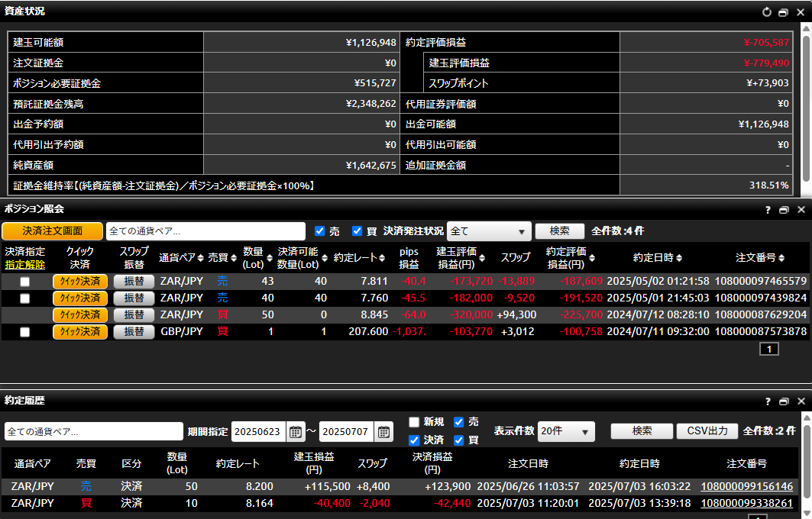Click 検索 button in ポジション照会
Viewport: 812px width, 519px height.
tap(559, 230)
